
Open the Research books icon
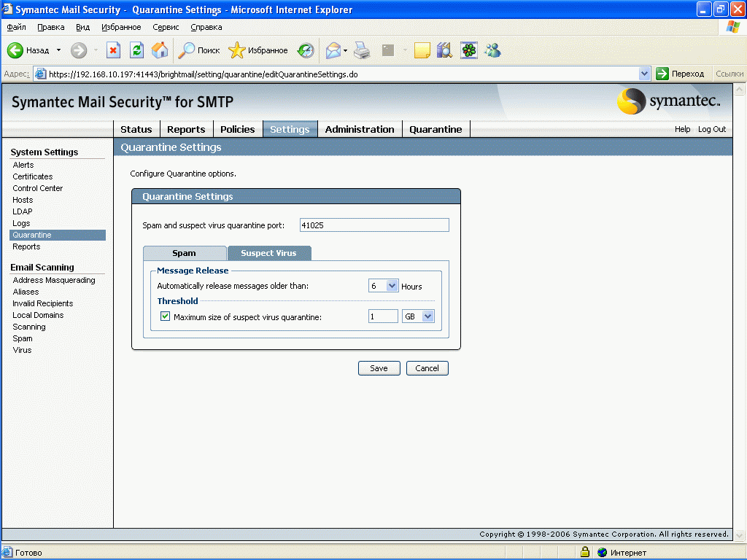pos(444,50)
